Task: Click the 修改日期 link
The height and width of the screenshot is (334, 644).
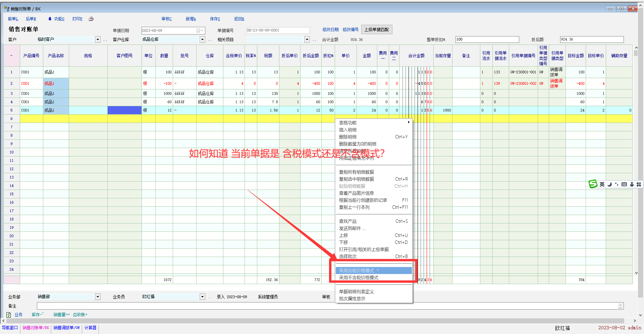Action: 330,30
